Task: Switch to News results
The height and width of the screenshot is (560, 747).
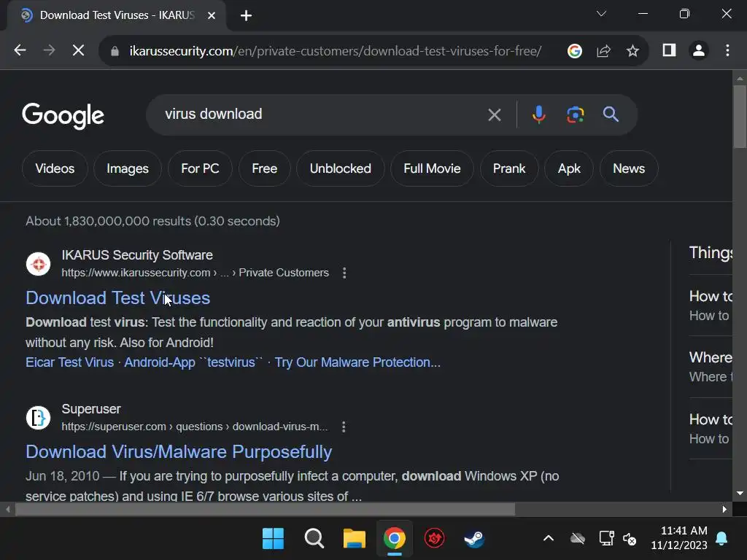Action: click(629, 168)
